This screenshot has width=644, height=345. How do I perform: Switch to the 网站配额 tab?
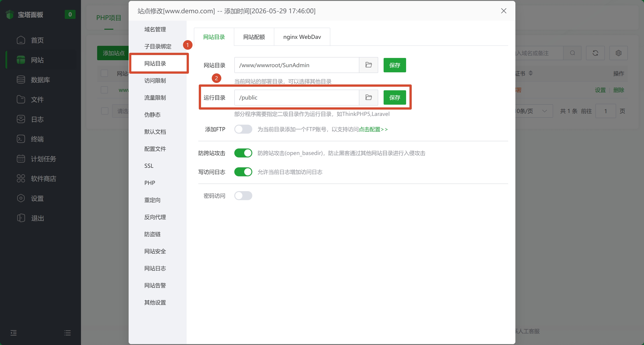tap(254, 37)
